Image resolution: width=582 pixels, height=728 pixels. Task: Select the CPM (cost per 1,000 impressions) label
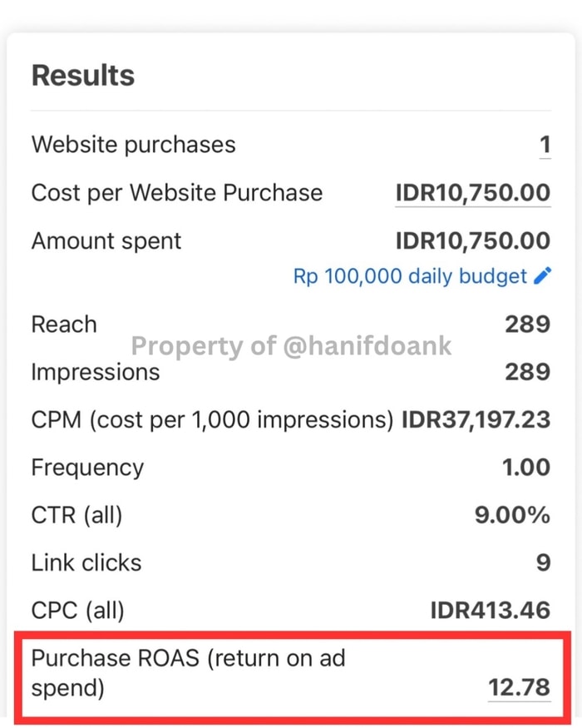tap(212, 419)
